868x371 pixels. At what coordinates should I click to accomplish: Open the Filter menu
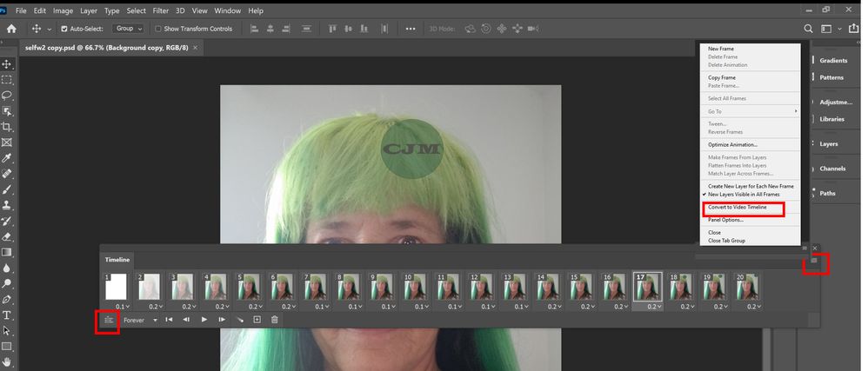click(x=161, y=10)
